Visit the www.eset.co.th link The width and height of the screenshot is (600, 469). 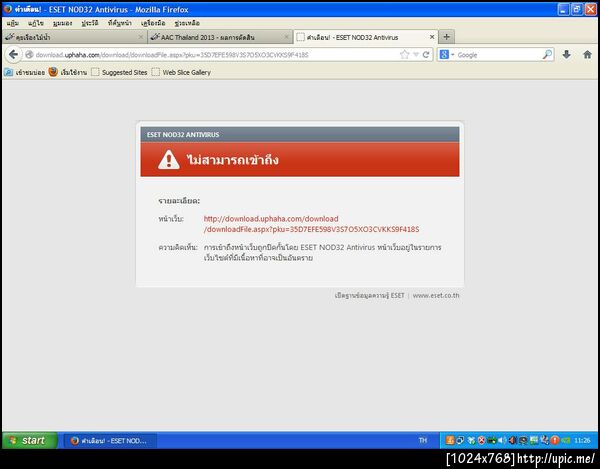point(436,295)
